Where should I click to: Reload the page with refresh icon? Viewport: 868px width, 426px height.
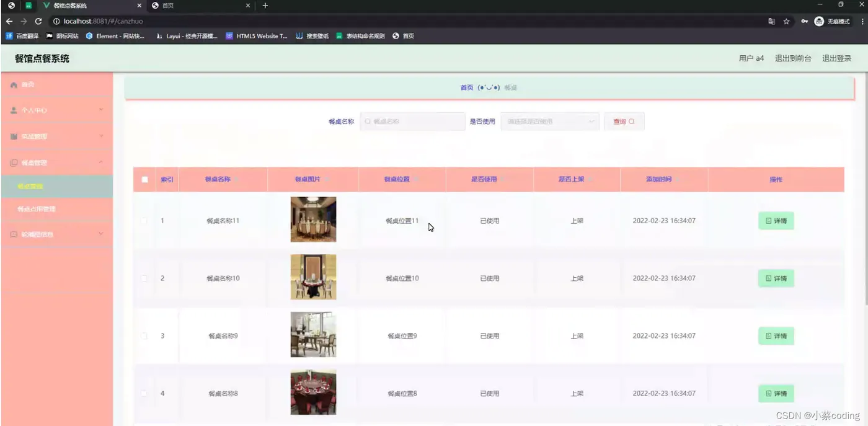38,21
